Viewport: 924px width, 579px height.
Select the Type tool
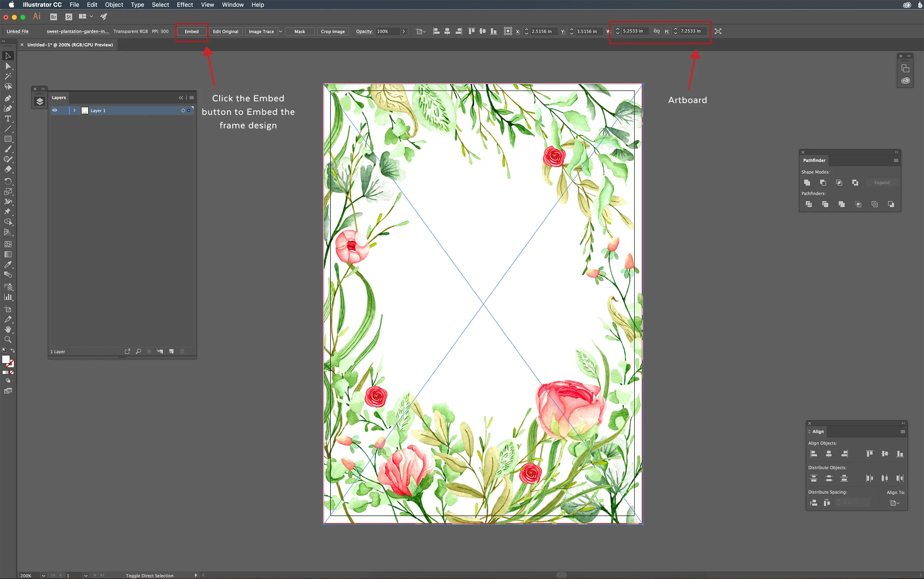pyautogui.click(x=8, y=119)
